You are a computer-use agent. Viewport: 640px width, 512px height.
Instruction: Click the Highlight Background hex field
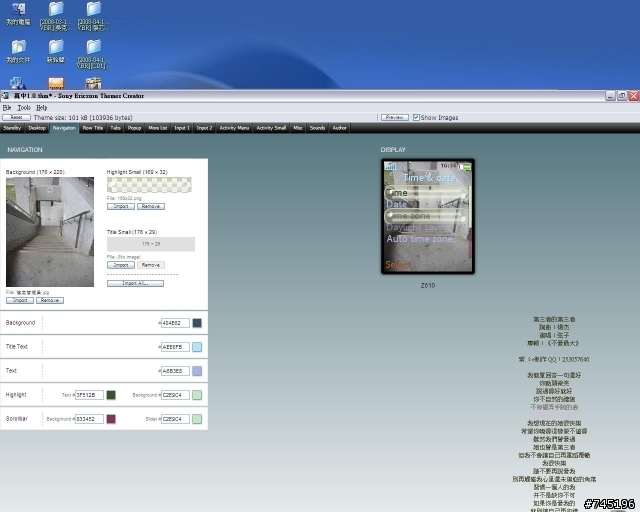(x=175, y=395)
